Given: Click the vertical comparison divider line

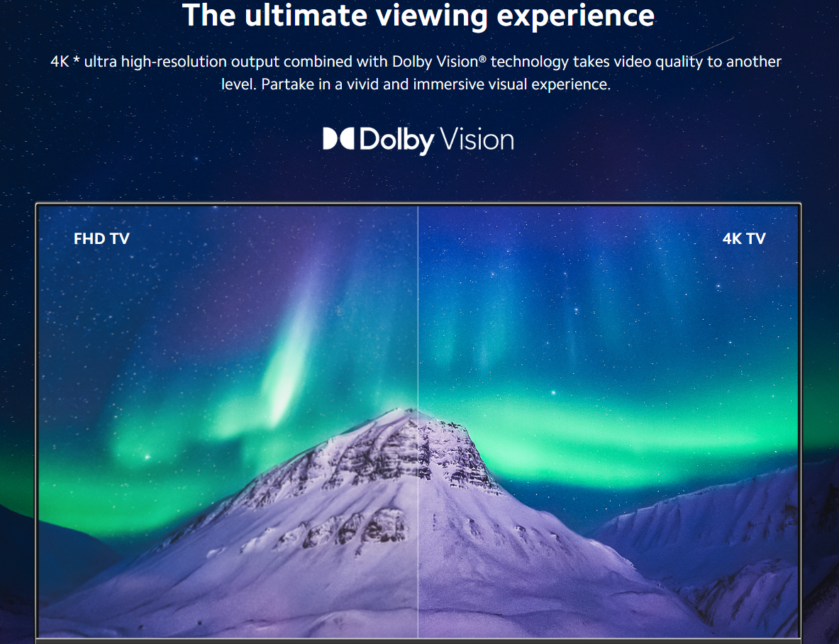Looking at the screenshot, I should 418,421.
